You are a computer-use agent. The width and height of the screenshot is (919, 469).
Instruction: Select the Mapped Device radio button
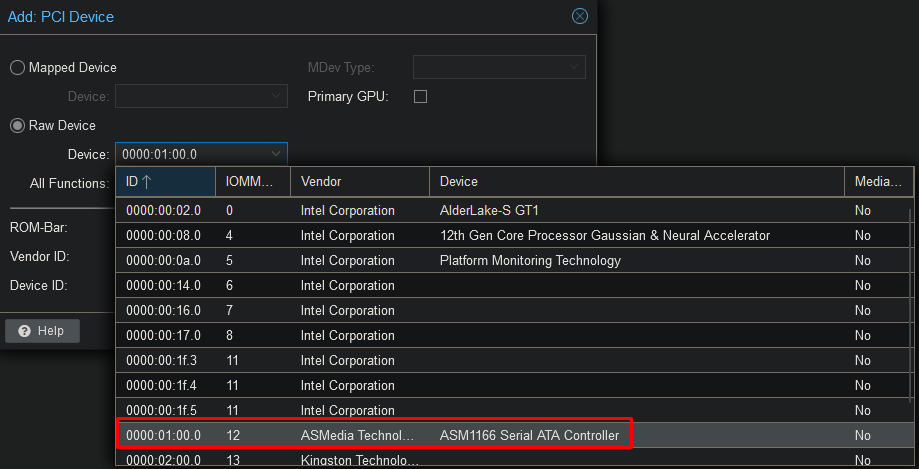pyautogui.click(x=18, y=68)
